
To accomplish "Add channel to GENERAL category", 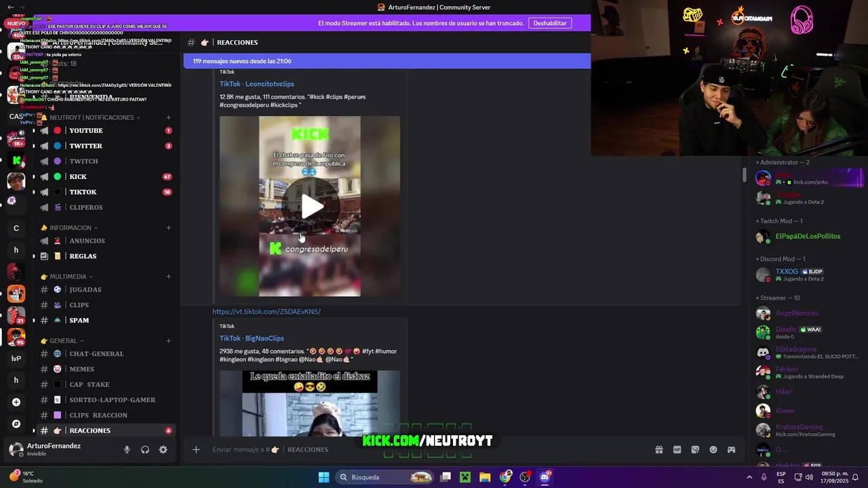I will [169, 341].
